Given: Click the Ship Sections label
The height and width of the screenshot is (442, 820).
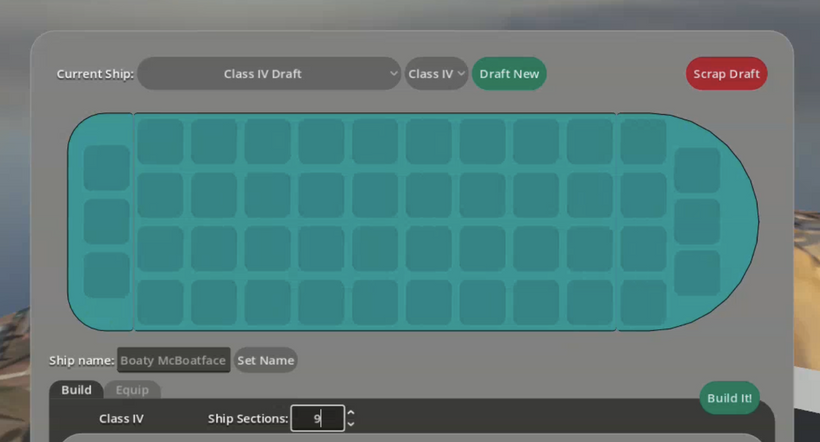Looking at the screenshot, I should coord(248,418).
